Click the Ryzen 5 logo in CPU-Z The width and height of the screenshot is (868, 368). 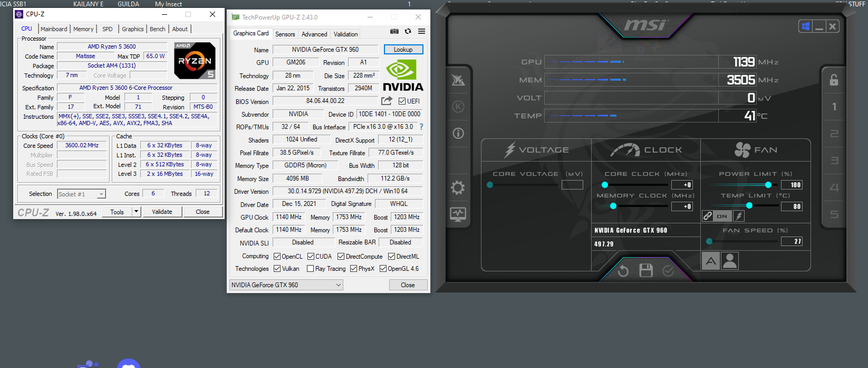(x=195, y=61)
